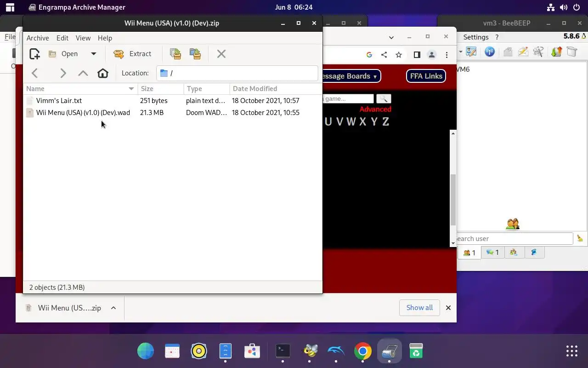This screenshot has width=588, height=368.
Task: Click the home location icon
Action: coord(103,73)
